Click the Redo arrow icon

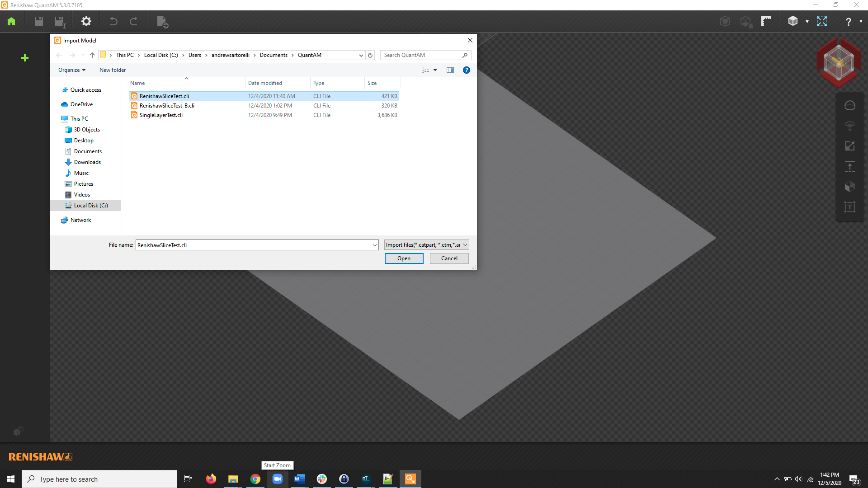[133, 21]
